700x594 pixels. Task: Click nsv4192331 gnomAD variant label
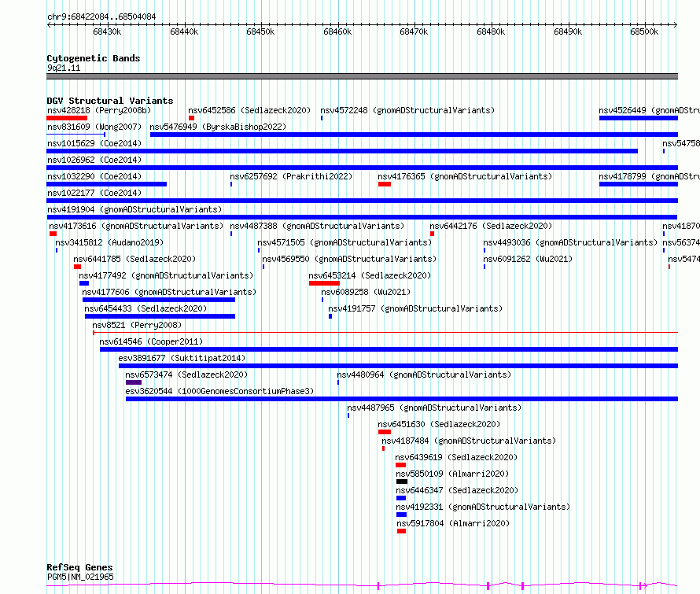click(483, 507)
